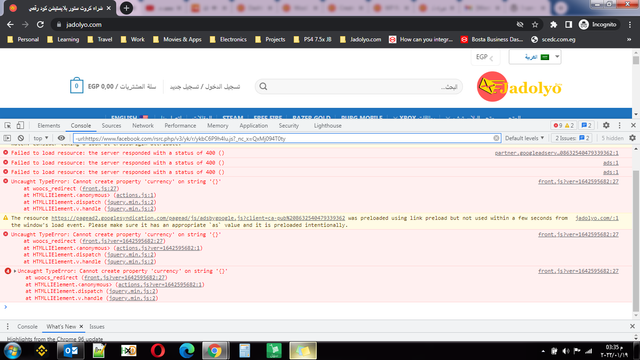Open DevTools settings gear
640x360 pixels.
click(x=606, y=125)
